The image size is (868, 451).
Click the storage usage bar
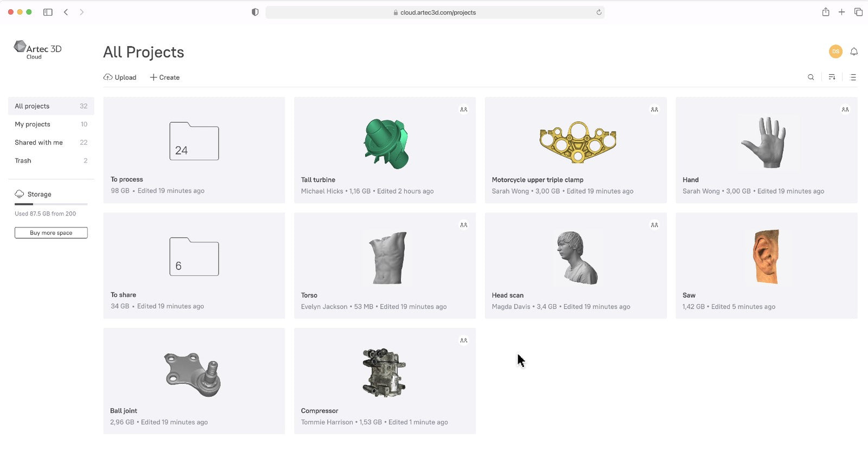pos(51,204)
